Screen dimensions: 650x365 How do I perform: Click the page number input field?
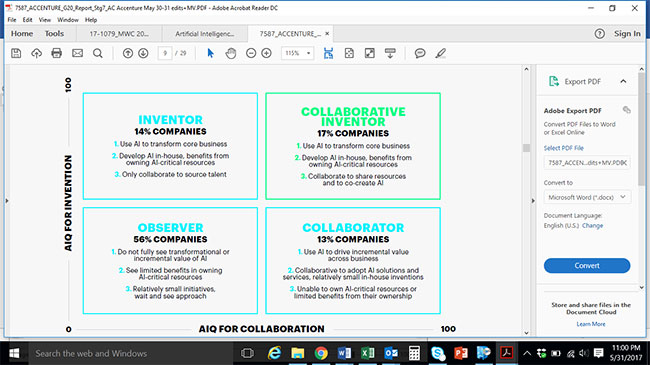point(165,53)
